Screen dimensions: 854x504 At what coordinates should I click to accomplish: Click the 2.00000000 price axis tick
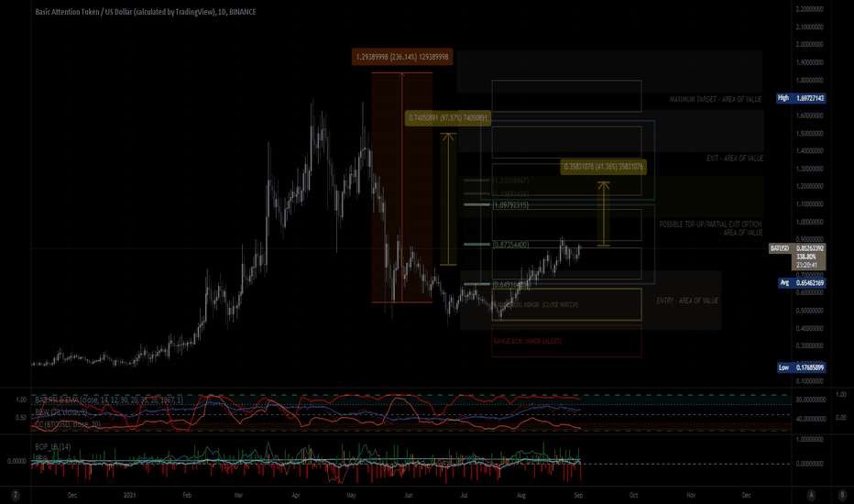(809, 45)
